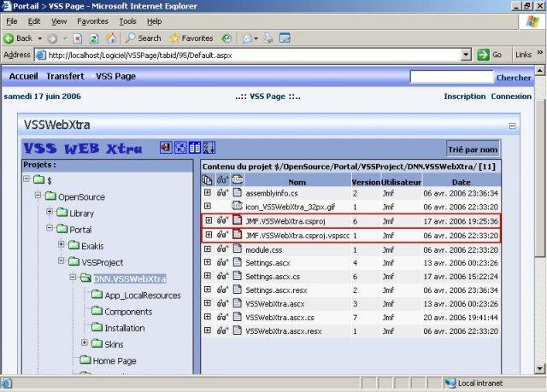Image resolution: width=547 pixels, height=392 pixels.
Task: Click the glasses icon in the file list header
Action: tap(222, 181)
